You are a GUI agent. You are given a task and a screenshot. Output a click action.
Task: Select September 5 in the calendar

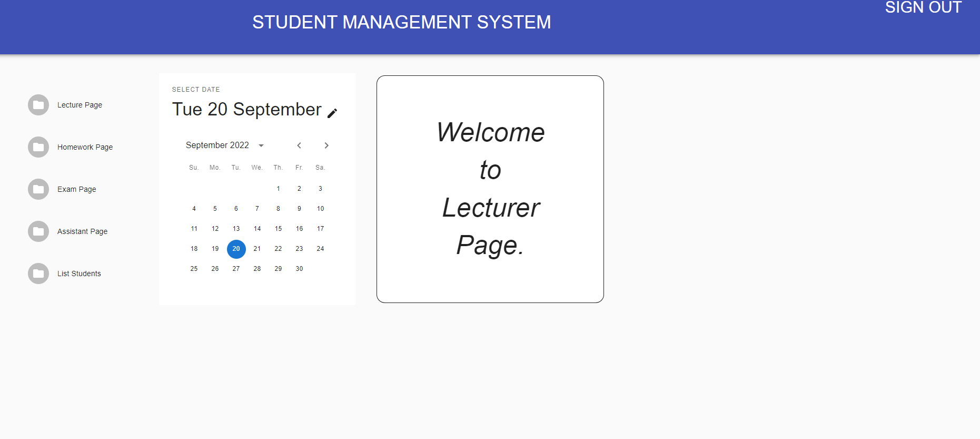coord(215,208)
